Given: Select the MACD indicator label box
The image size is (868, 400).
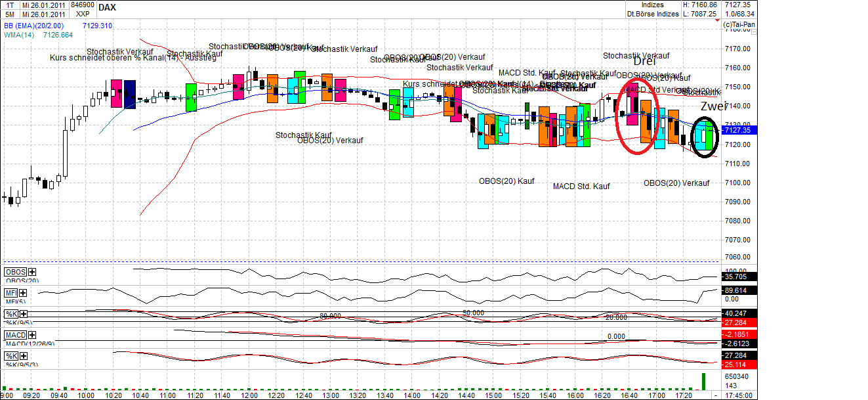Looking at the screenshot, I should click(16, 336).
